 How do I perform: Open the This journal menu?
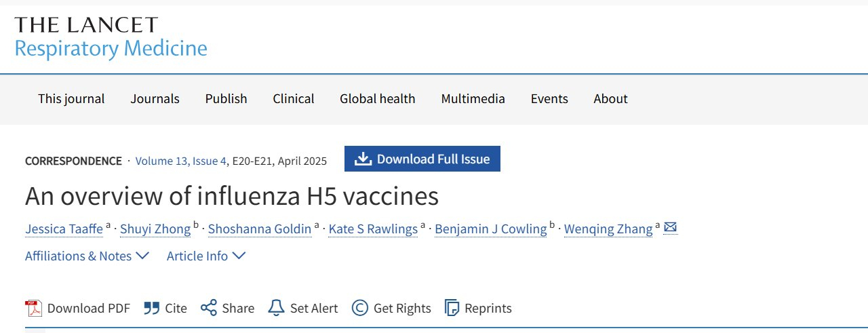(71, 99)
